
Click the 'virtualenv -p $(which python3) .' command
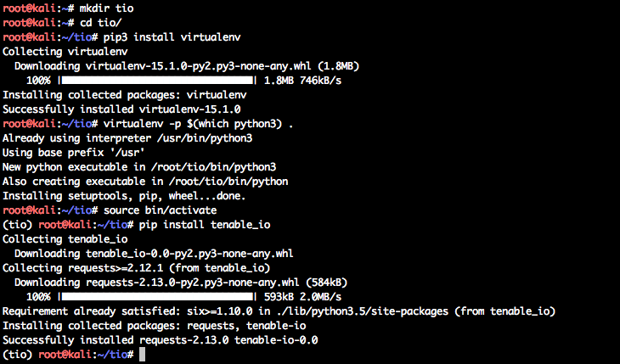click(x=199, y=124)
